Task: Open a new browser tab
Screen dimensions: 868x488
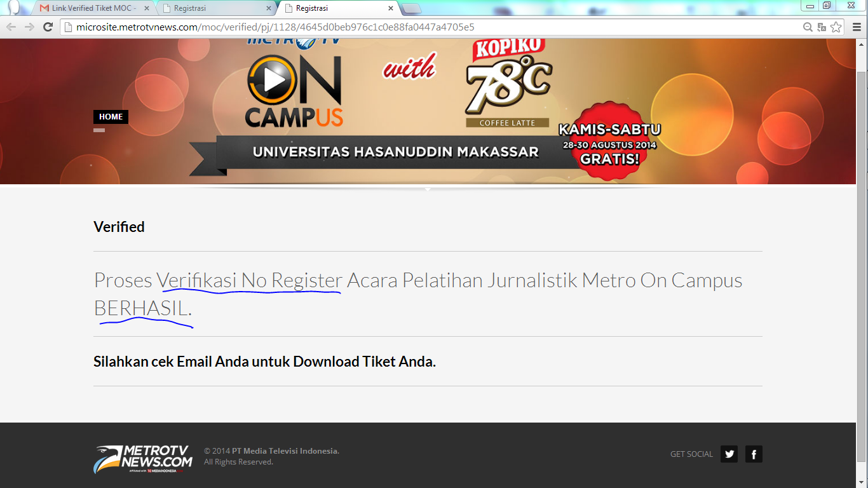Action: pos(412,8)
